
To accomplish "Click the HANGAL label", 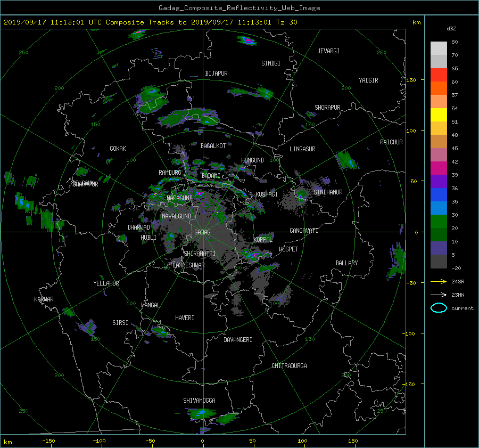I will 150,305.
